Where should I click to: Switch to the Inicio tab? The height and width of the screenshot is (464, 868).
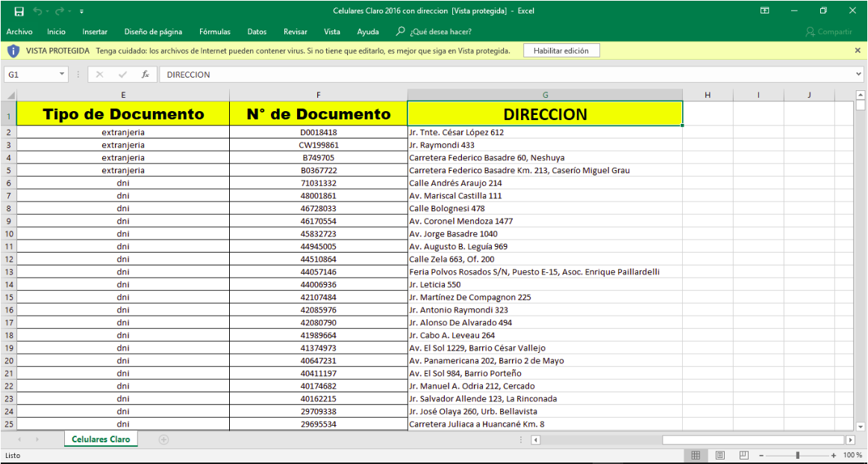tap(56, 32)
